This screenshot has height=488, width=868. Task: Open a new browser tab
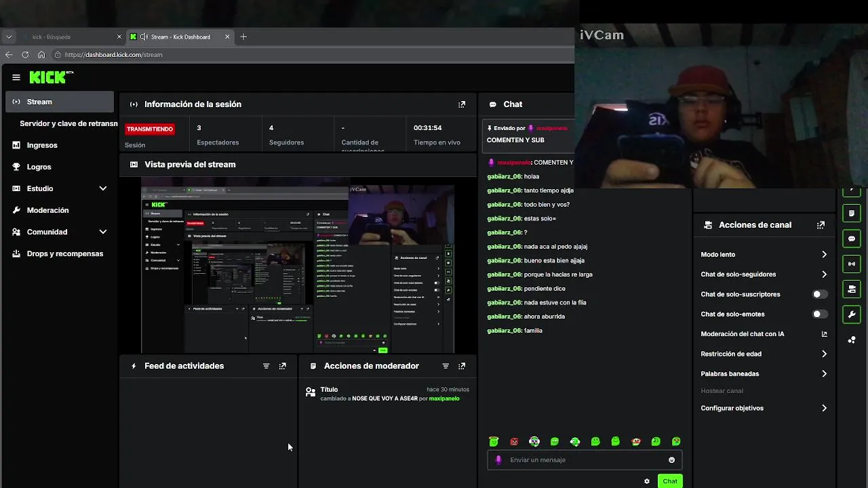point(243,37)
